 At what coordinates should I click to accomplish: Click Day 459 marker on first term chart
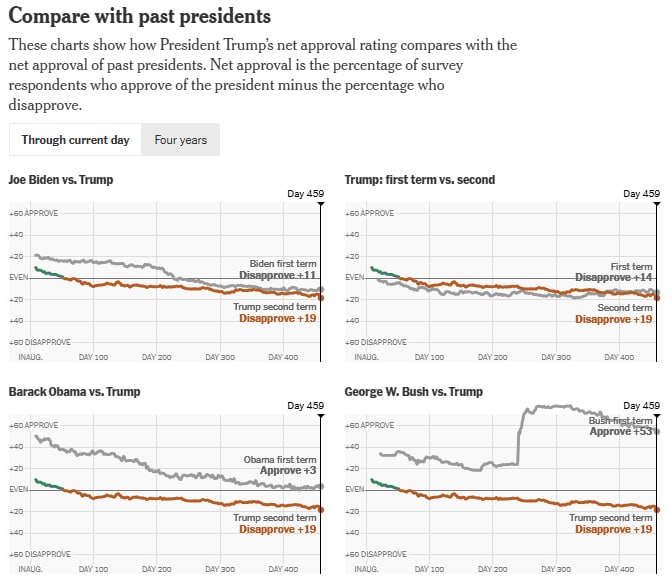(x=641, y=194)
